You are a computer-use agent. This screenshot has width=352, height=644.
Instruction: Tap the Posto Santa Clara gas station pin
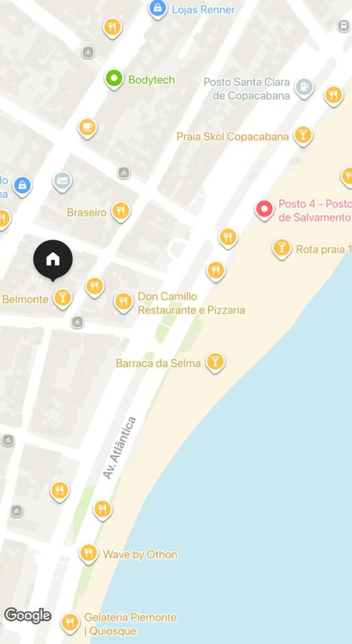point(304,88)
